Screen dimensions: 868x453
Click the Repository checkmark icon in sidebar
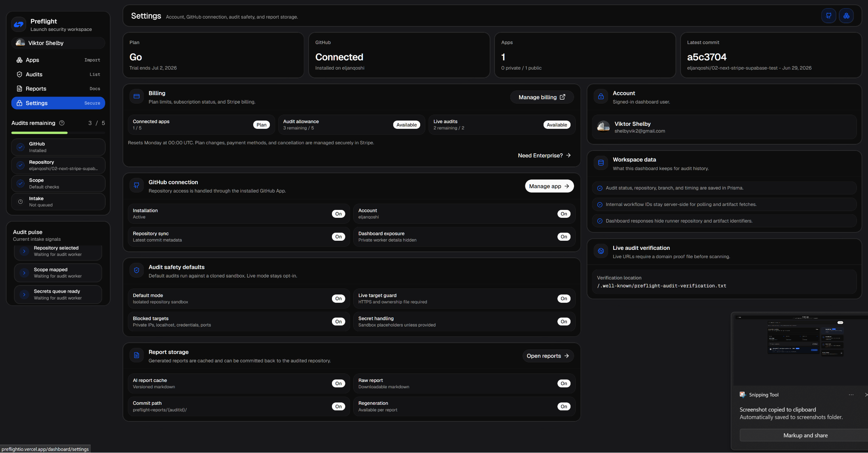pyautogui.click(x=21, y=165)
